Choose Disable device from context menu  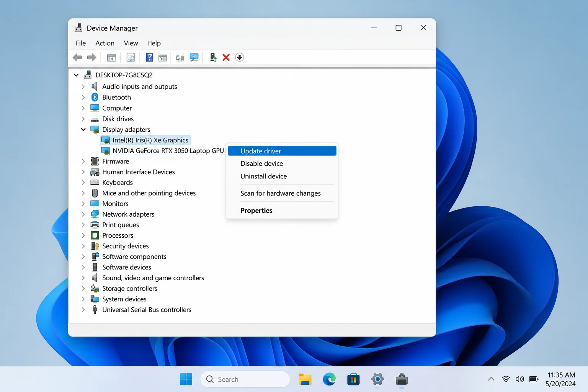click(282, 163)
